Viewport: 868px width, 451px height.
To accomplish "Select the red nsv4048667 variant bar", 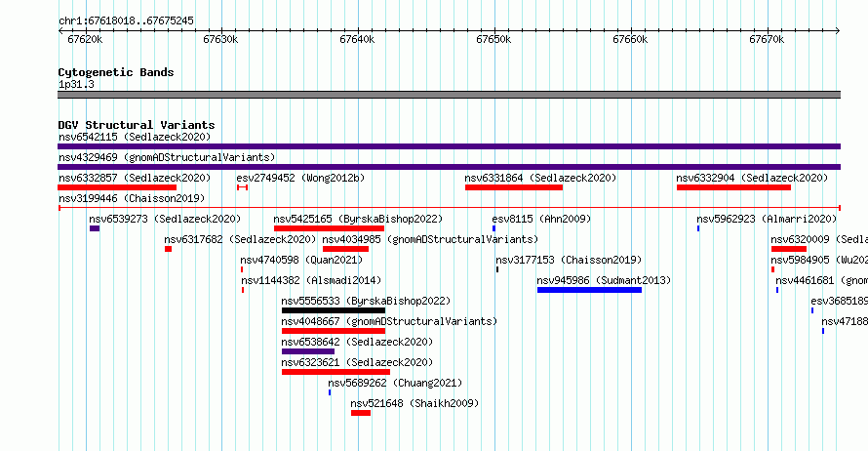I will tap(334, 331).
